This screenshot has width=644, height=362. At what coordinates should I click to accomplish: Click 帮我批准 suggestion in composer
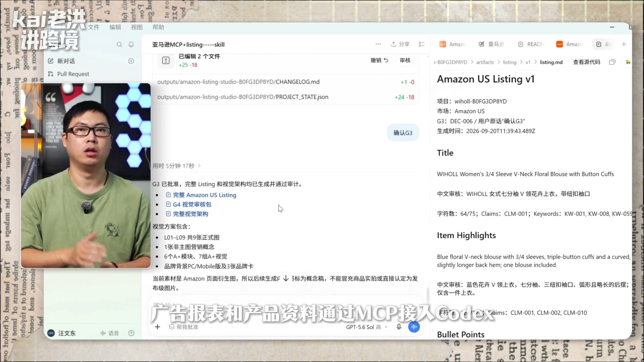pos(184,327)
